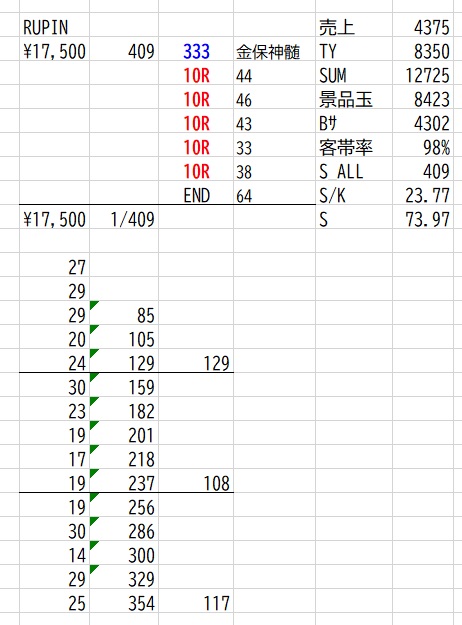Select the 客帯率 98% value cell
The height and width of the screenshot is (625, 462).
[423, 147]
